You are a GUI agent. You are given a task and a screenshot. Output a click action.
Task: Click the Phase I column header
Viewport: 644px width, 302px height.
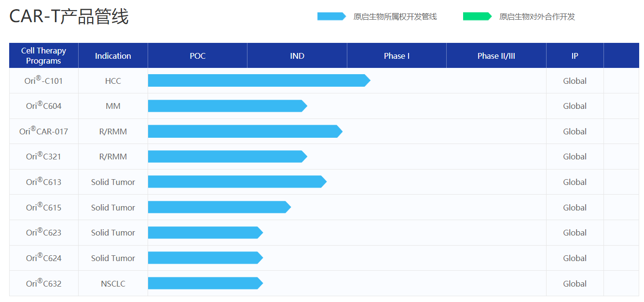pyautogui.click(x=397, y=56)
